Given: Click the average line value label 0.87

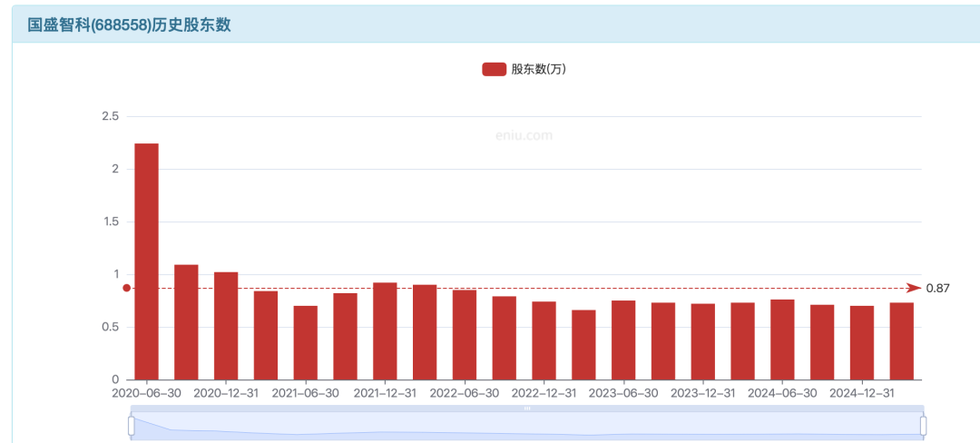Looking at the screenshot, I should (x=937, y=288).
